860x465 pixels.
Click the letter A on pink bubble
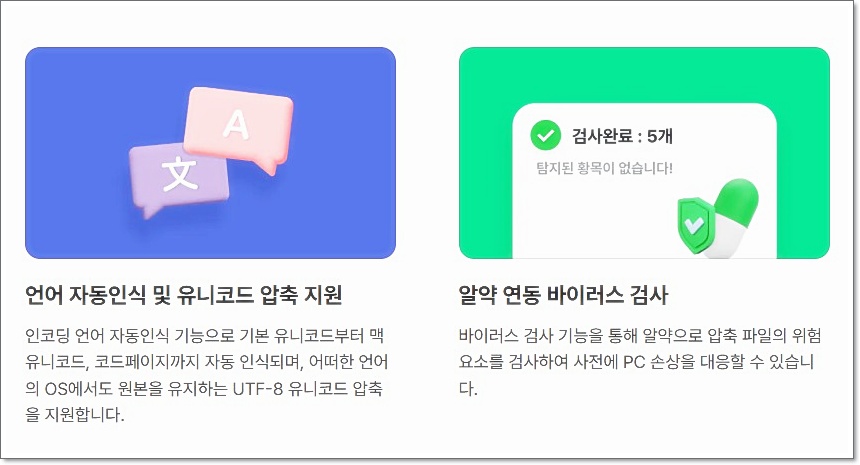236,124
